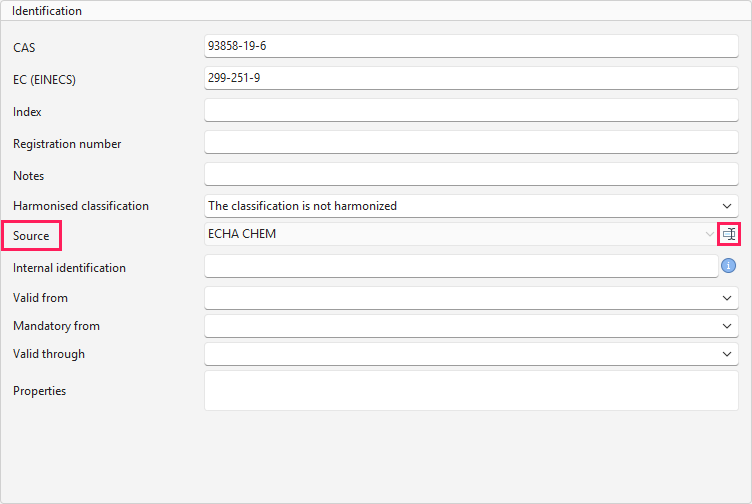The width and height of the screenshot is (752, 504).
Task: Click the Properties label
Action: point(39,391)
